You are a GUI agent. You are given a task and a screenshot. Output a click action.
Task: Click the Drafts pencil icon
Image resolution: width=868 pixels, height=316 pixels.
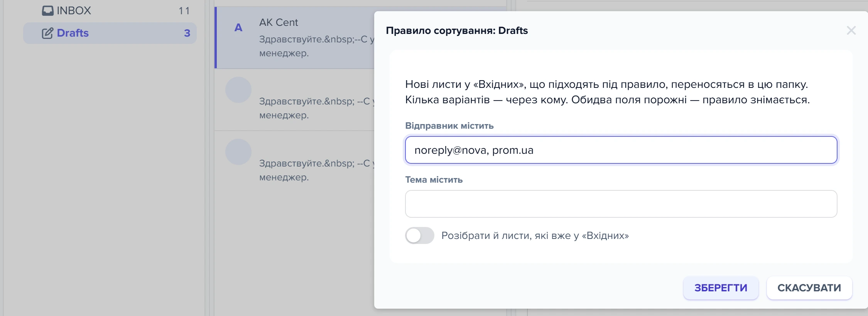pos(47,33)
